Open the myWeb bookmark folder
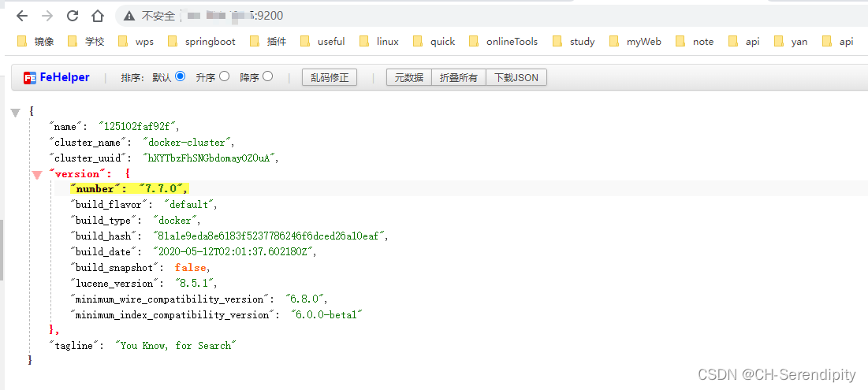Screen dimensions: 868x390 click(x=635, y=42)
